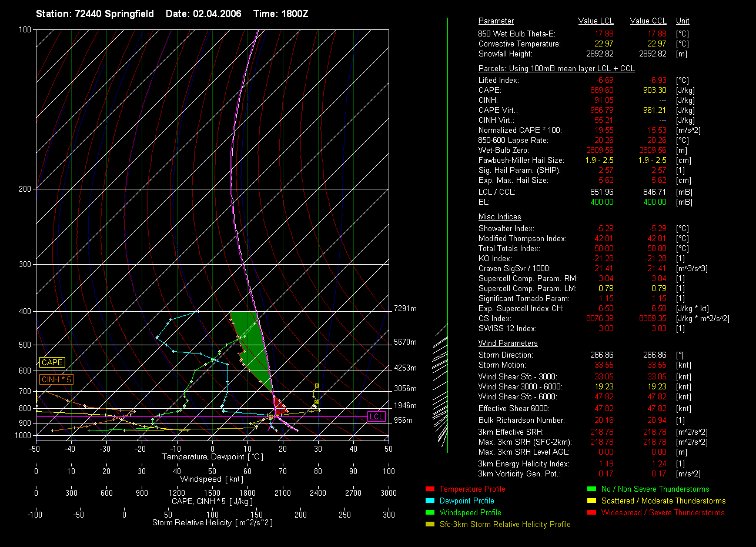Viewport: 756px width, 547px height.
Task: Select the underlined Parameter column header
Action: point(496,21)
